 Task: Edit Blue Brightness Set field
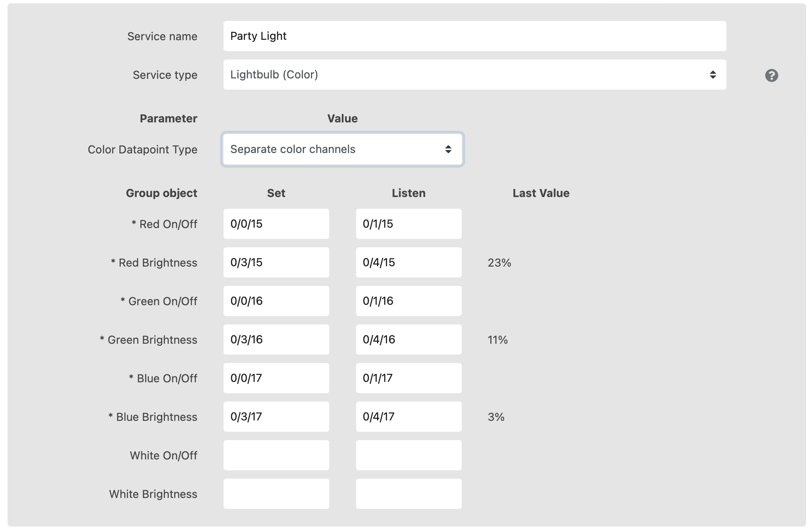click(276, 417)
